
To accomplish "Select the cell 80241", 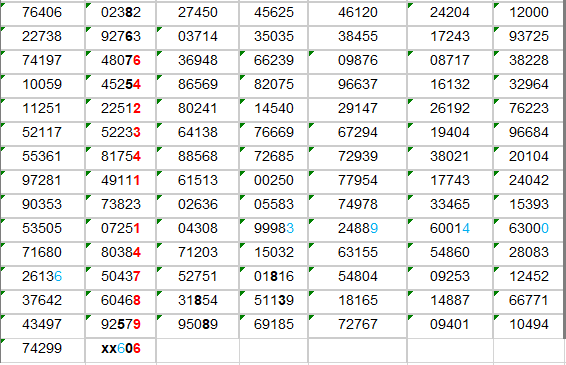I will coord(197,109).
